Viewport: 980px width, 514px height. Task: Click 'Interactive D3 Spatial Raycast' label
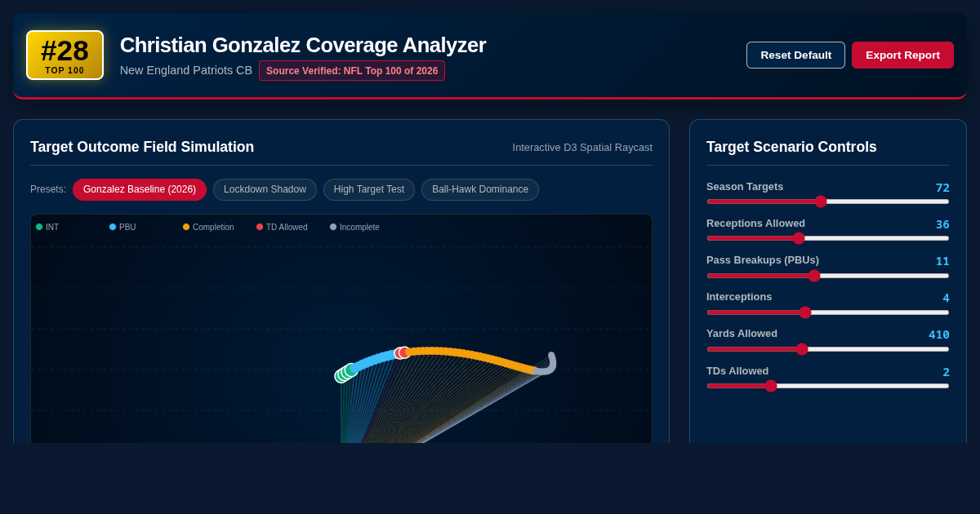point(582,148)
